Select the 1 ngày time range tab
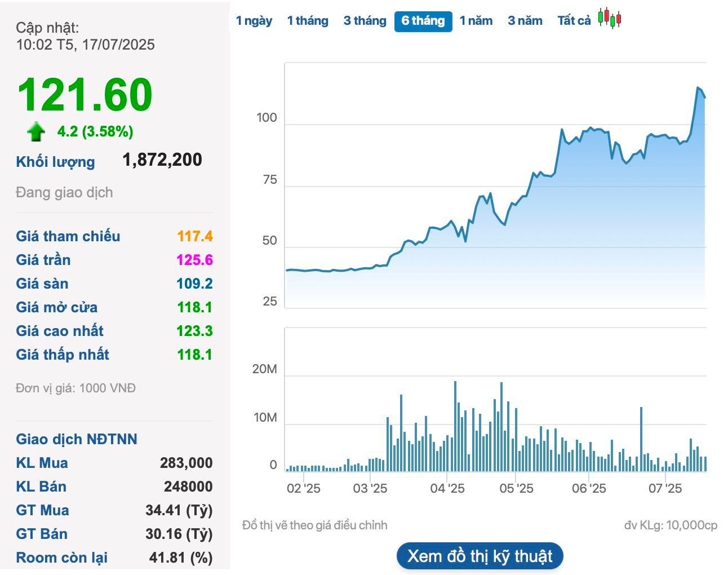Image resolution: width=728 pixels, height=575 pixels. 254,21
